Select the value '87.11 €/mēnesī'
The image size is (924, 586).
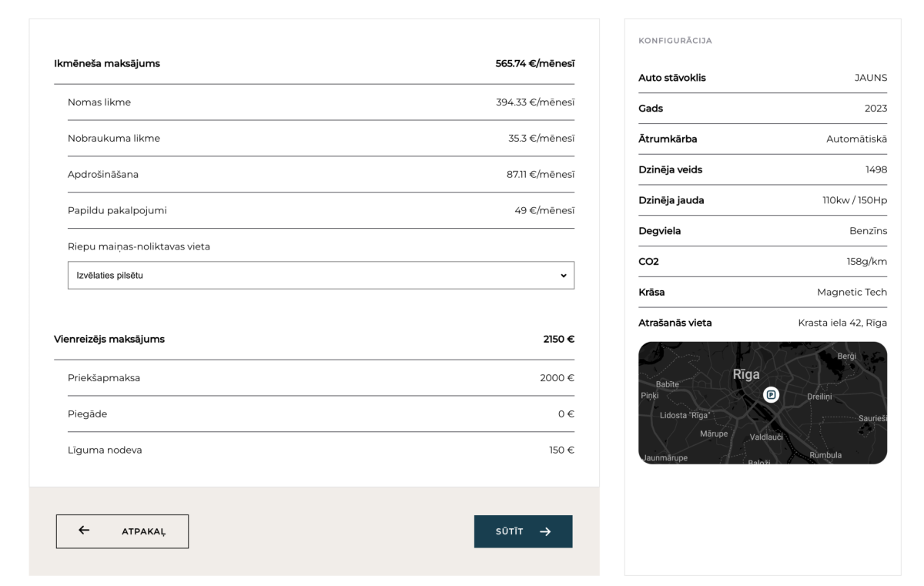540,175
